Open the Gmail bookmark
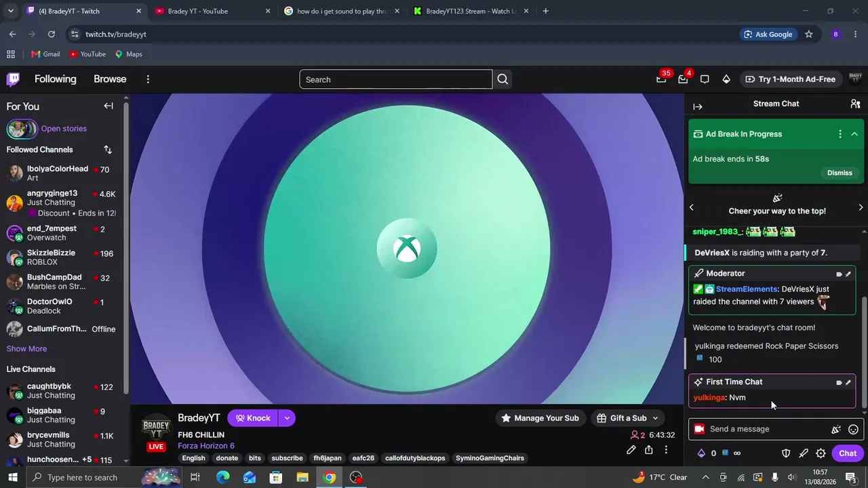 pos(45,54)
